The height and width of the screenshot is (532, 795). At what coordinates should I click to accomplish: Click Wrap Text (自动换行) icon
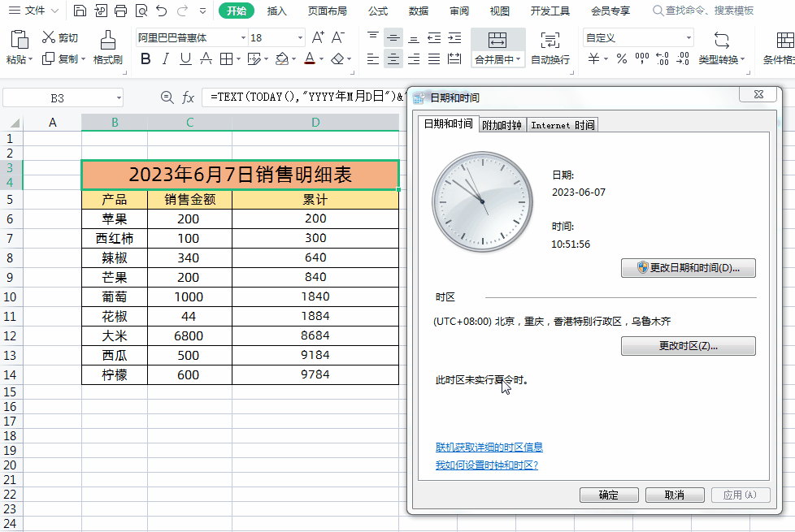click(550, 41)
